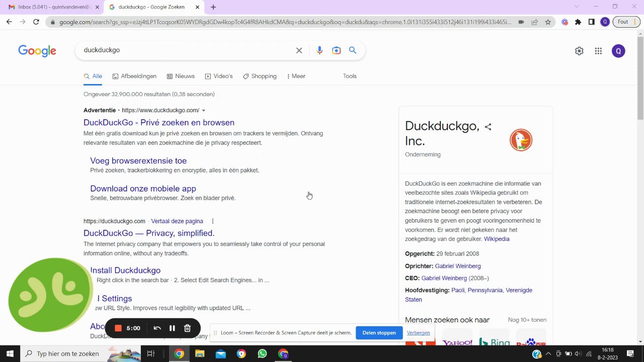644x362 pixels.
Task: Open the Google apps grid
Action: (598, 51)
